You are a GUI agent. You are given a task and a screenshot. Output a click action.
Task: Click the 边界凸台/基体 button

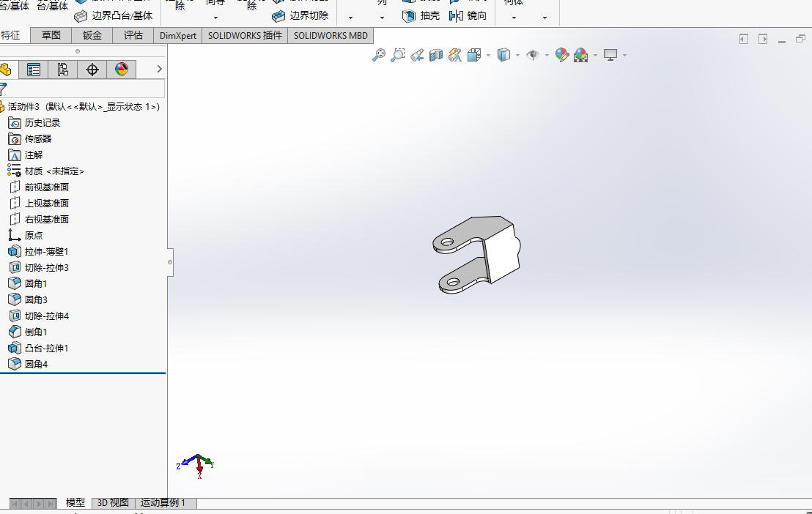[114, 16]
